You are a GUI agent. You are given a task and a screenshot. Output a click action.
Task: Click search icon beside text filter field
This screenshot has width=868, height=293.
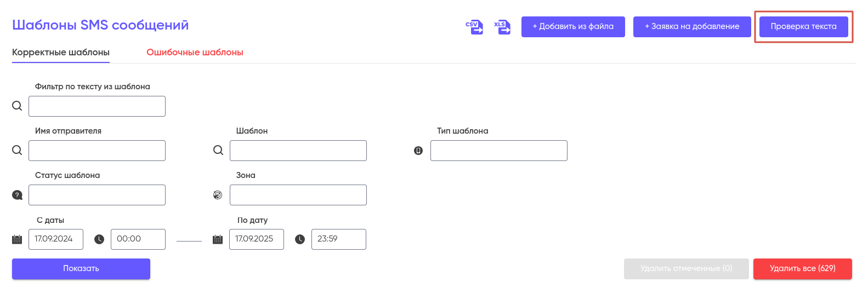pos(17,106)
